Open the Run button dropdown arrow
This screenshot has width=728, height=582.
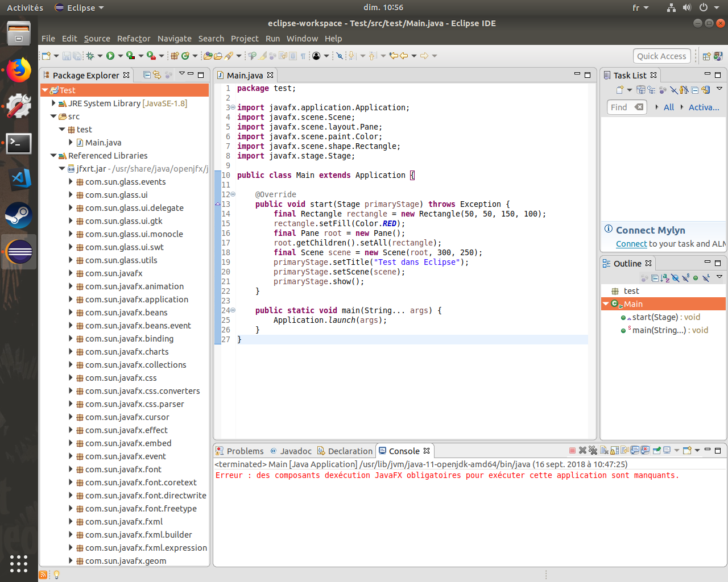(120, 55)
